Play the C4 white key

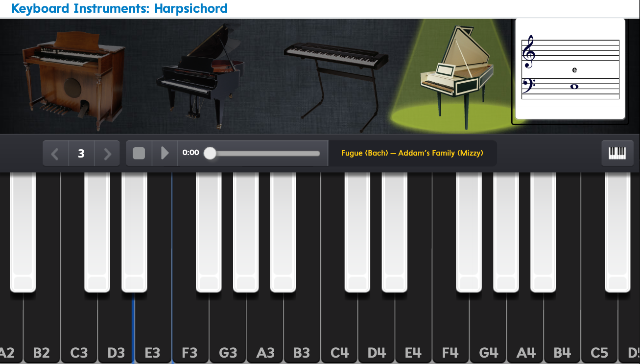[x=339, y=328]
